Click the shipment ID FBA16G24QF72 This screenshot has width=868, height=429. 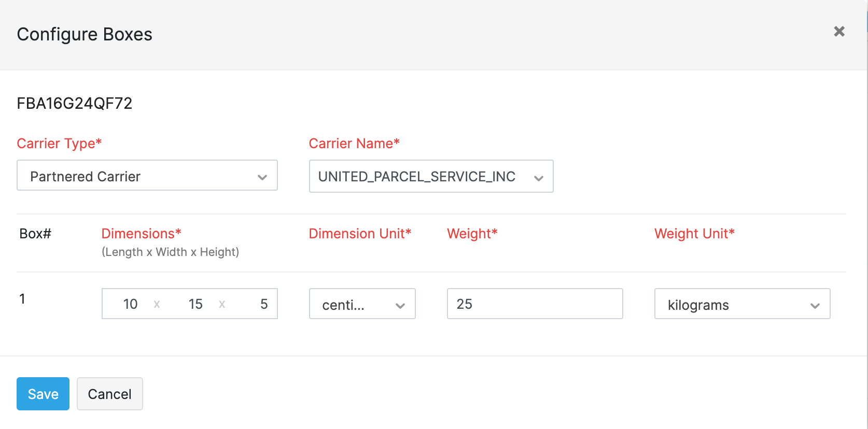pyautogui.click(x=75, y=104)
